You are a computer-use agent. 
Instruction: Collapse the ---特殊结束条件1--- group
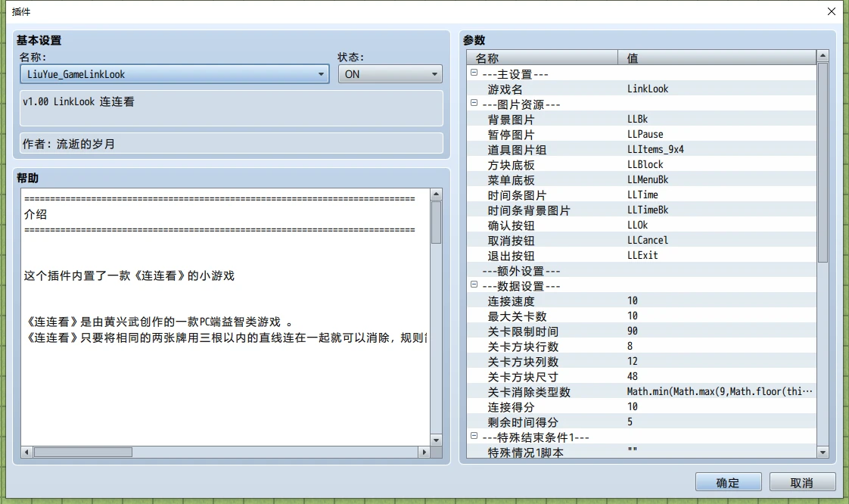point(474,436)
